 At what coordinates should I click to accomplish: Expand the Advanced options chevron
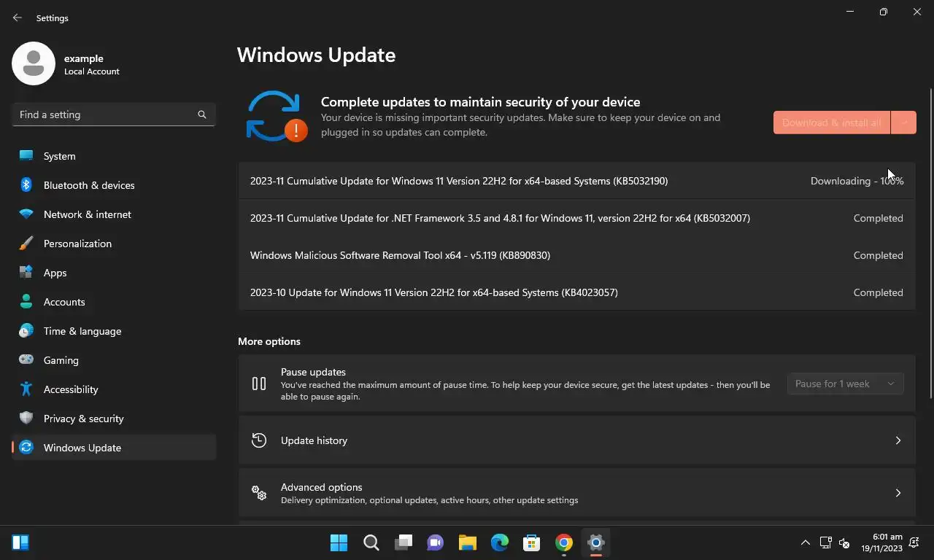pyautogui.click(x=898, y=493)
